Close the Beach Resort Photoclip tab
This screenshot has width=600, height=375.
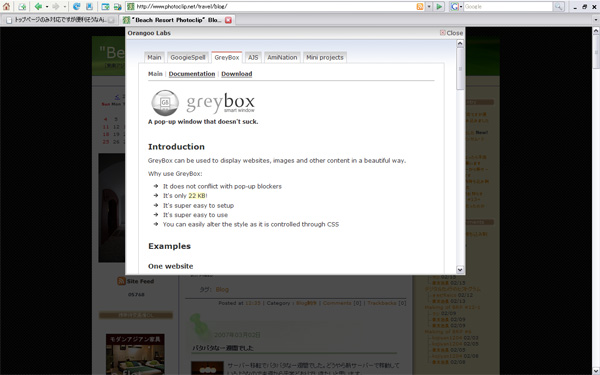click(x=228, y=20)
